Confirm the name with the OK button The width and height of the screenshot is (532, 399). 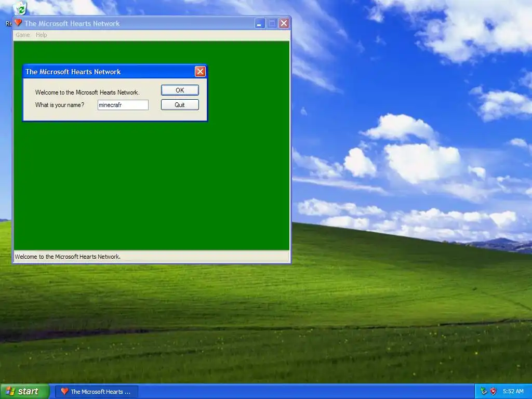180,90
